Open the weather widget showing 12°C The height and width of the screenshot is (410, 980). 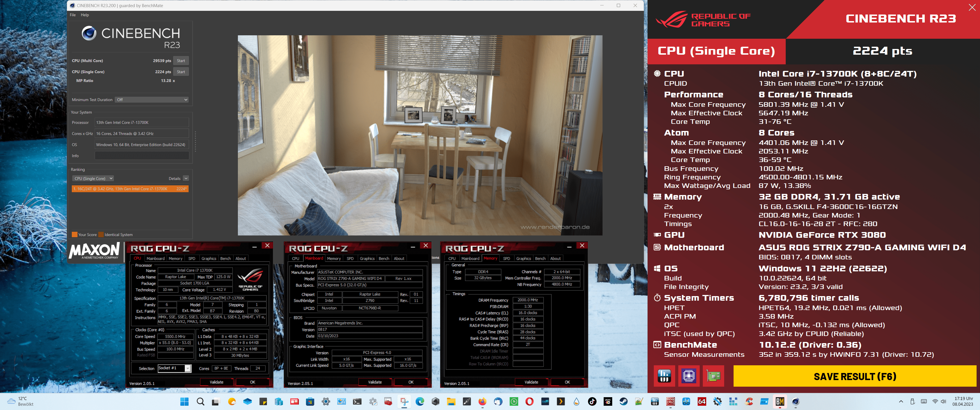21,401
